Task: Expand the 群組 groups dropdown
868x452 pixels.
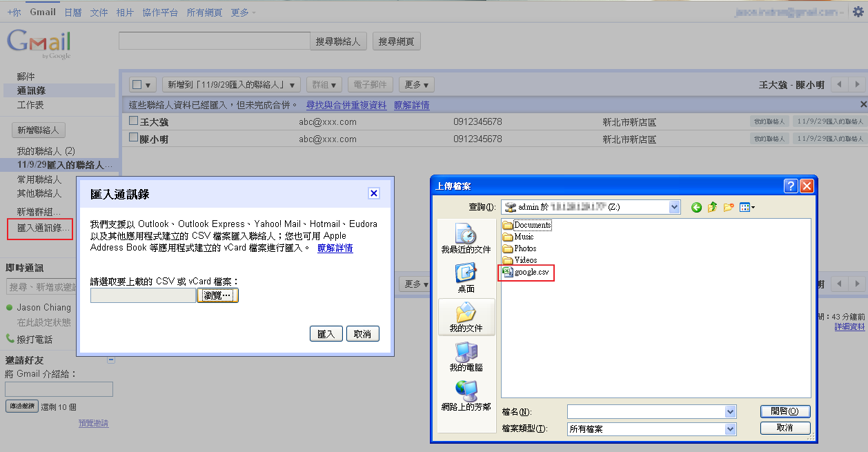Action: coord(324,84)
